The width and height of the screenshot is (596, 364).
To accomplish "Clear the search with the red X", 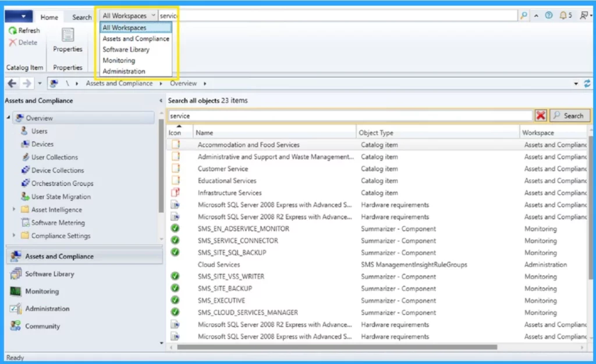I will click(x=541, y=115).
